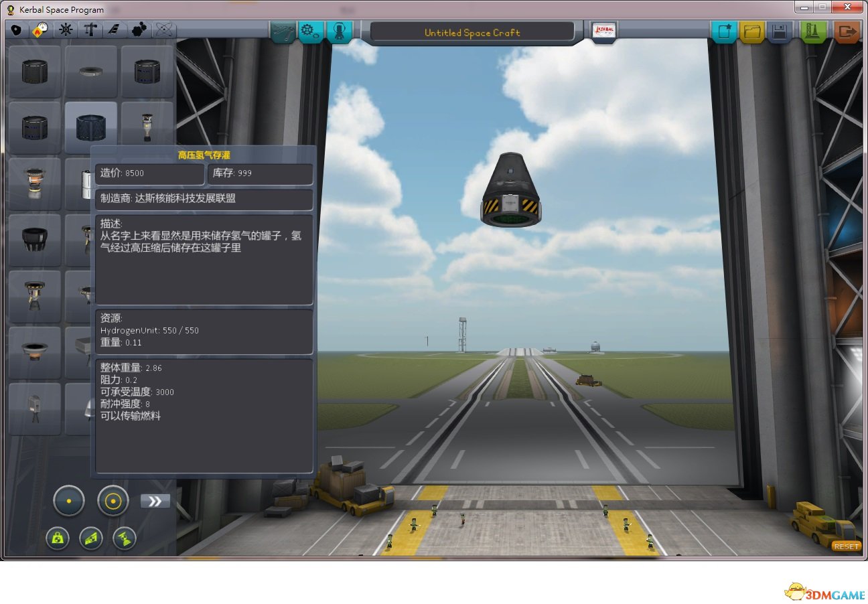Screen dimensions: 868x604
Task: Edit the Untitled Space Craft name field
Action: [472, 32]
